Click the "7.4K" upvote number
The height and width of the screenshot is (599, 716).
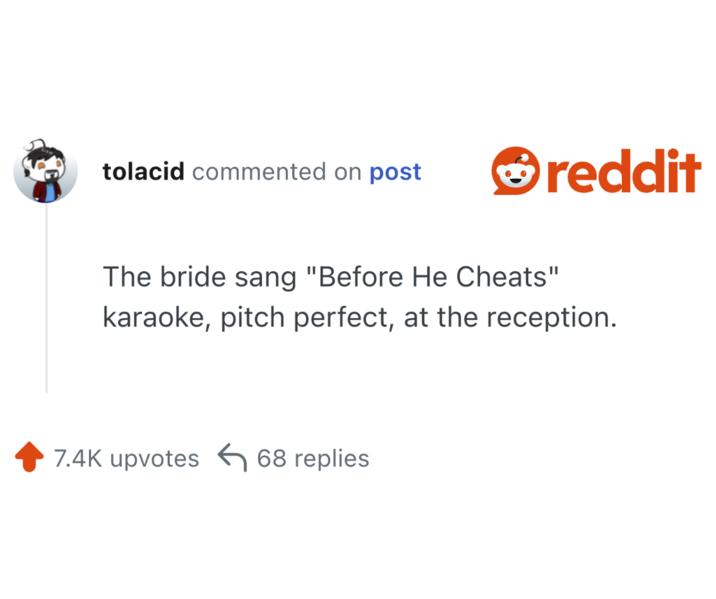pyautogui.click(x=78, y=459)
